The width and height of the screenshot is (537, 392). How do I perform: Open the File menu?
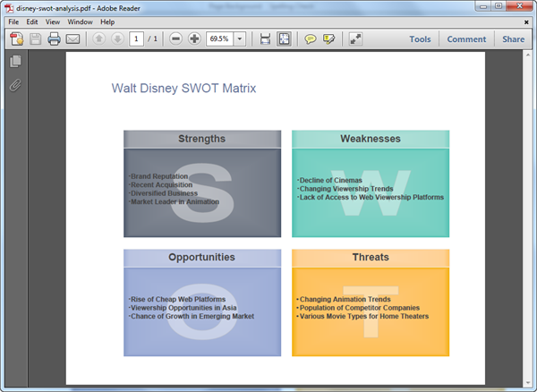pyautogui.click(x=13, y=21)
